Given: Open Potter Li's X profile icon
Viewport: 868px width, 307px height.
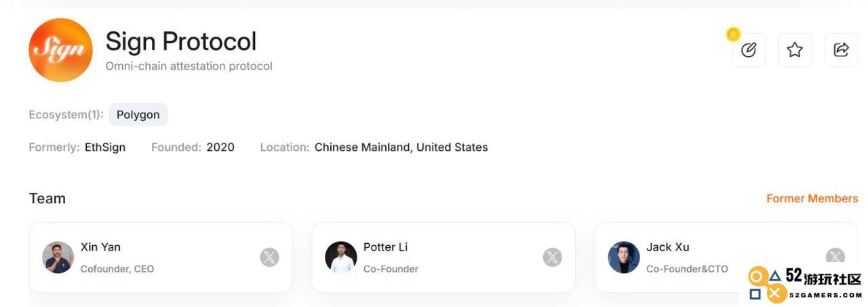Looking at the screenshot, I should point(552,257).
